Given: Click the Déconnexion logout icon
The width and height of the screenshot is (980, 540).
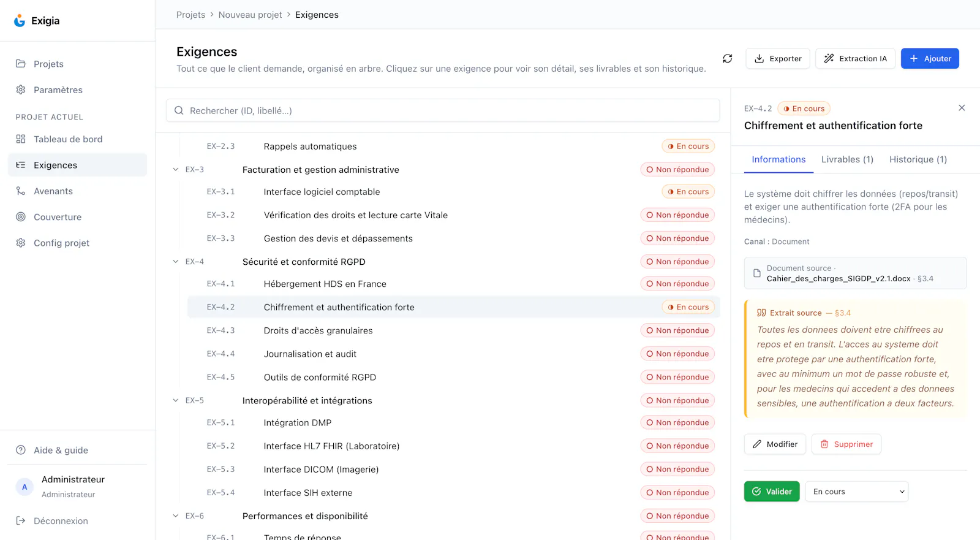Looking at the screenshot, I should point(21,521).
